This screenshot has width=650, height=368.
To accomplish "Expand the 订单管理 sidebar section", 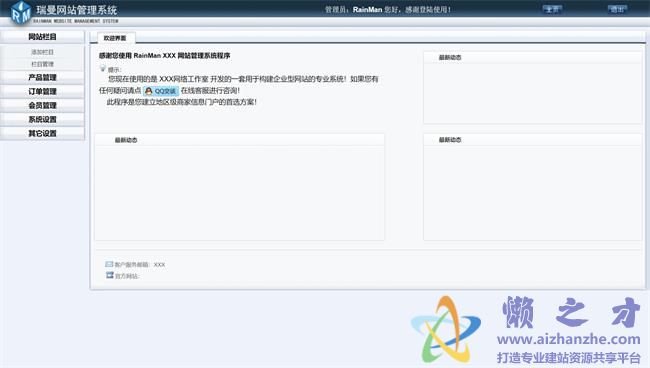I will point(42,92).
